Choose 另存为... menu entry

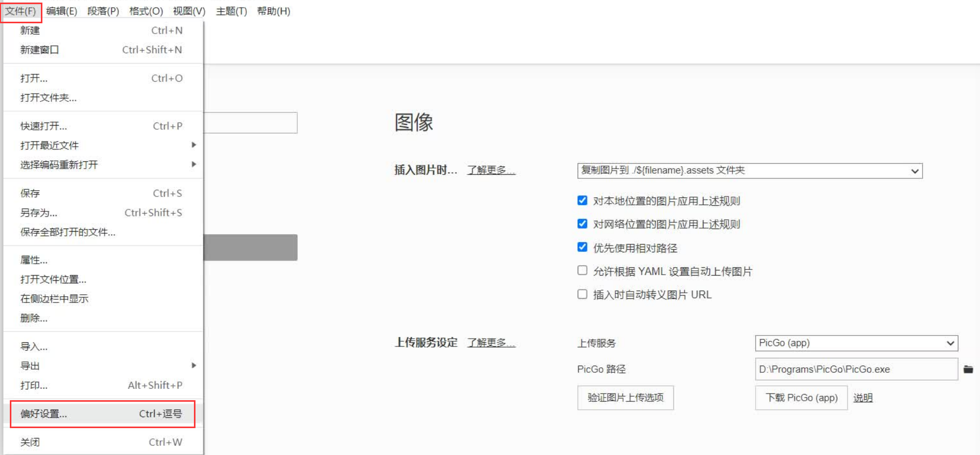point(103,213)
